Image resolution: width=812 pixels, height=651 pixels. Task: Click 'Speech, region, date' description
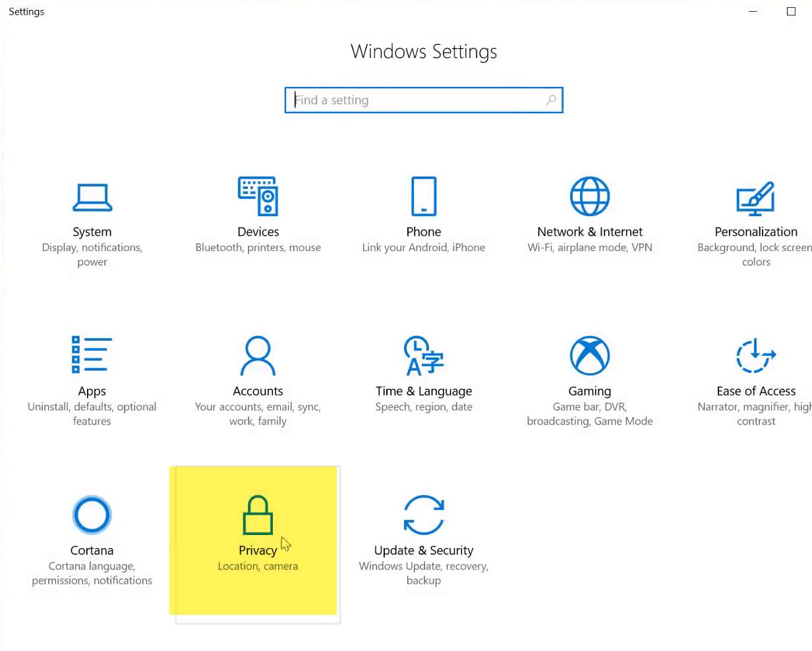tap(424, 407)
